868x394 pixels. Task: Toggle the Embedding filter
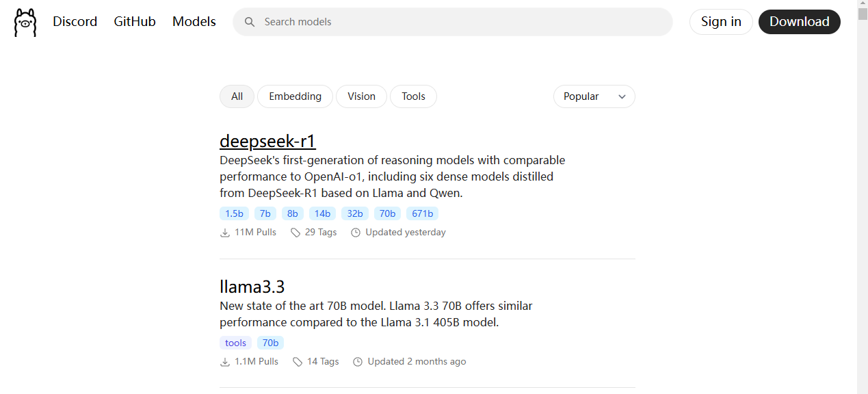[x=295, y=96]
